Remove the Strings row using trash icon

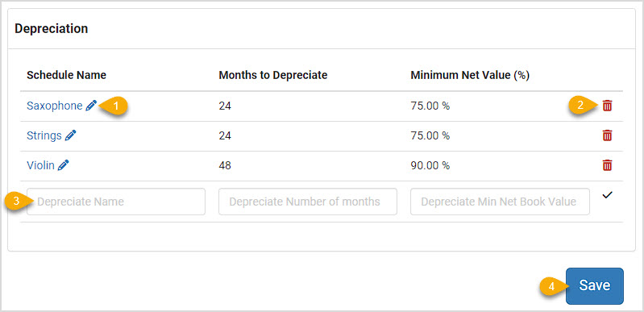(607, 135)
